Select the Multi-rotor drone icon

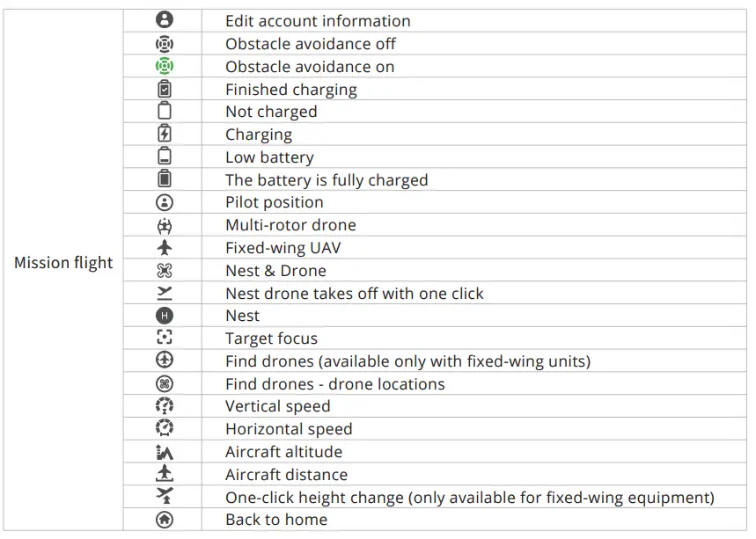tap(164, 225)
